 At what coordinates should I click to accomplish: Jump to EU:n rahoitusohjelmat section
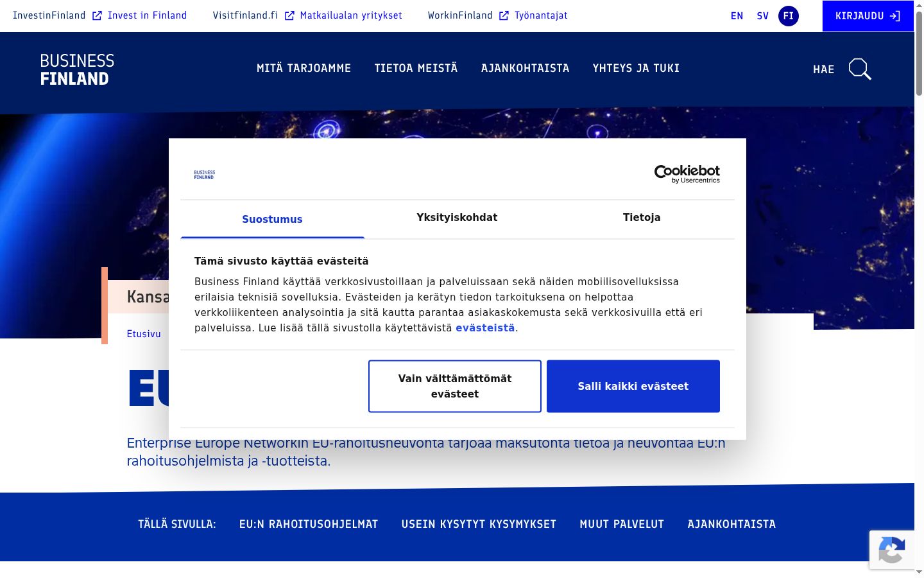point(309,524)
